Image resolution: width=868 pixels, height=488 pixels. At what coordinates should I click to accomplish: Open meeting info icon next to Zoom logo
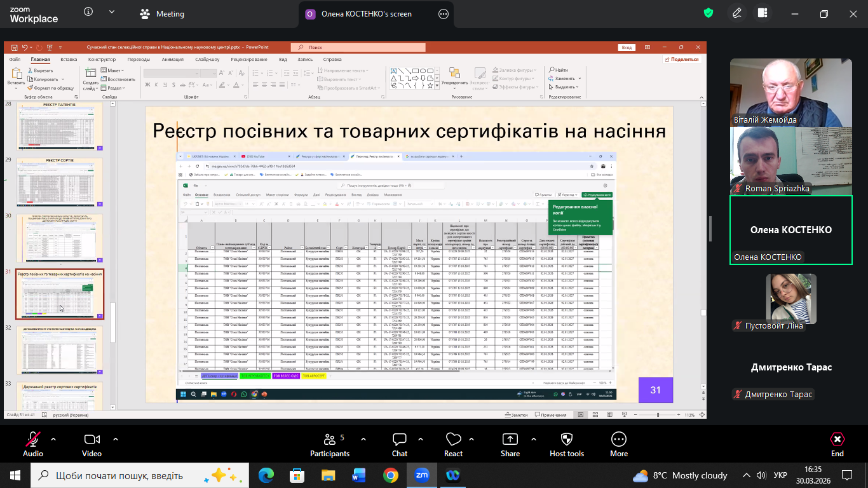pos(88,13)
